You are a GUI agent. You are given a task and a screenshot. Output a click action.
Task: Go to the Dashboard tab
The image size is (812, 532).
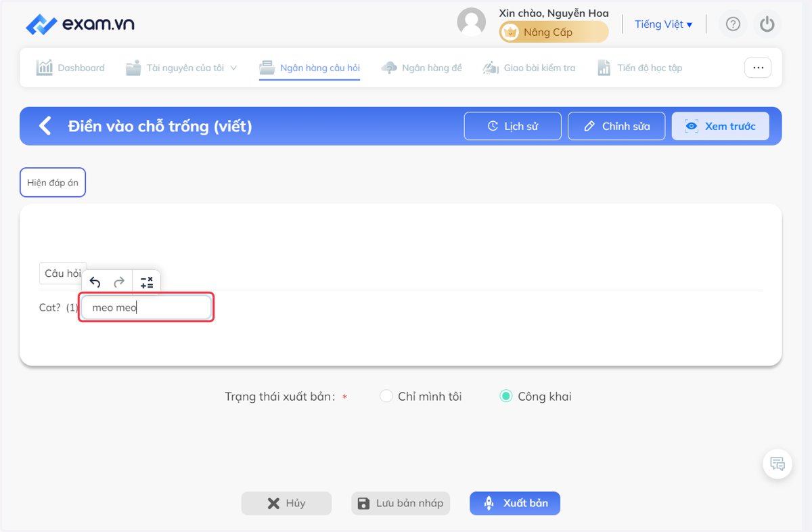[70, 68]
